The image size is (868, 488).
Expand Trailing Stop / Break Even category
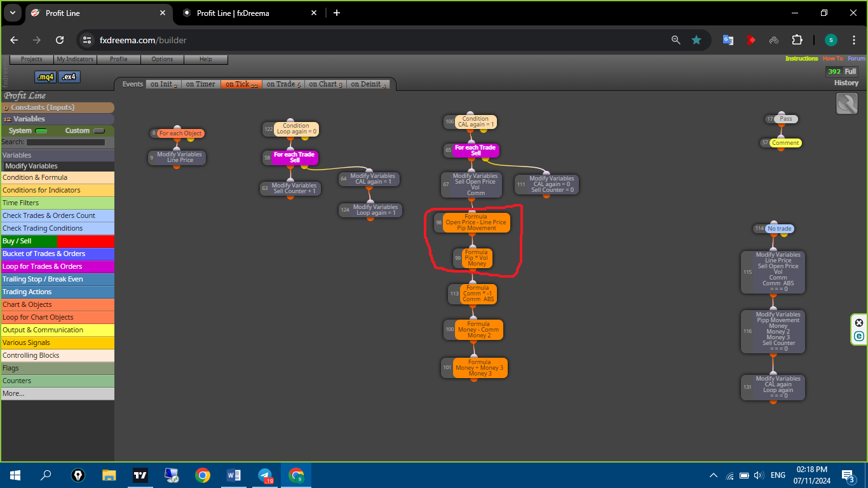pyautogui.click(x=57, y=279)
